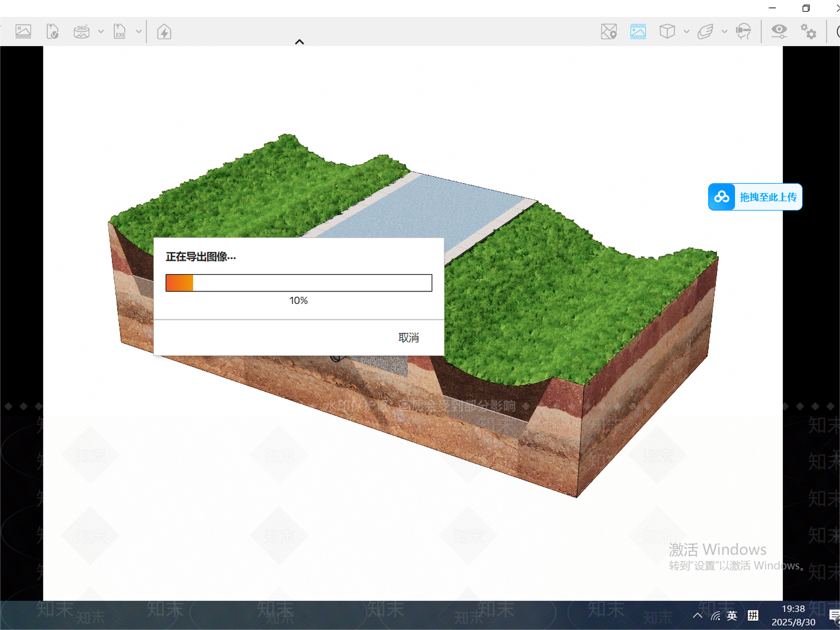Click 取消 to cancel the image export
The width and height of the screenshot is (840, 630).
click(408, 338)
